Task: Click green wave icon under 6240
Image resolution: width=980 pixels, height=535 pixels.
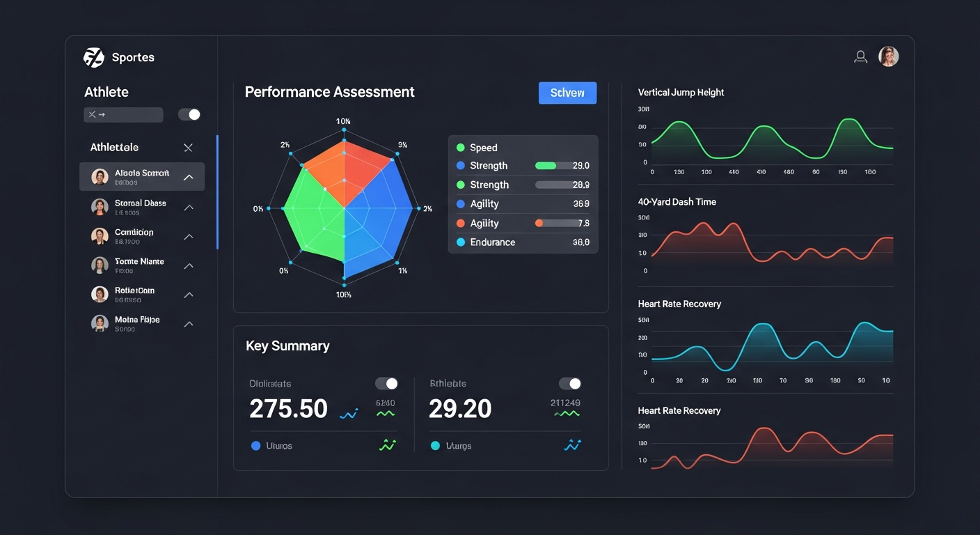Action: click(385, 414)
